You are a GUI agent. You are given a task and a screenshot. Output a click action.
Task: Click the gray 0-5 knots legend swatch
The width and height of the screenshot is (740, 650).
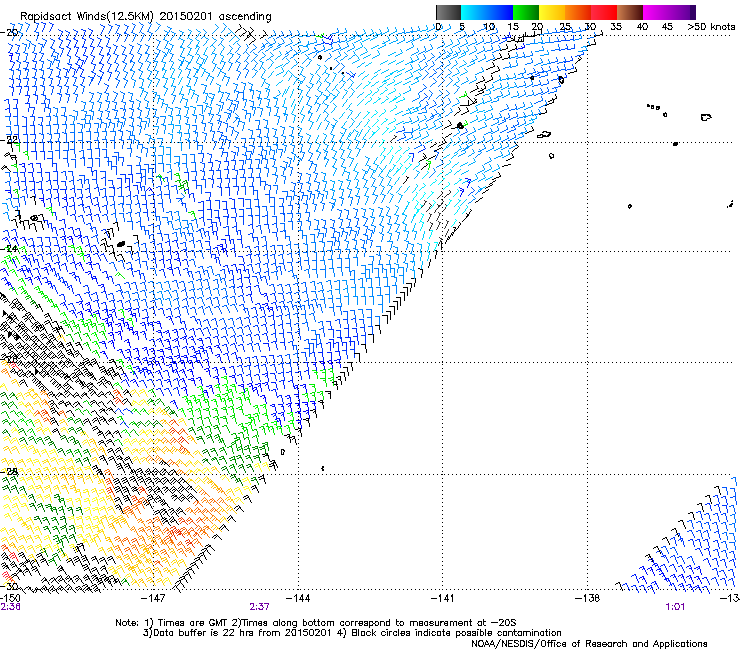pos(448,12)
